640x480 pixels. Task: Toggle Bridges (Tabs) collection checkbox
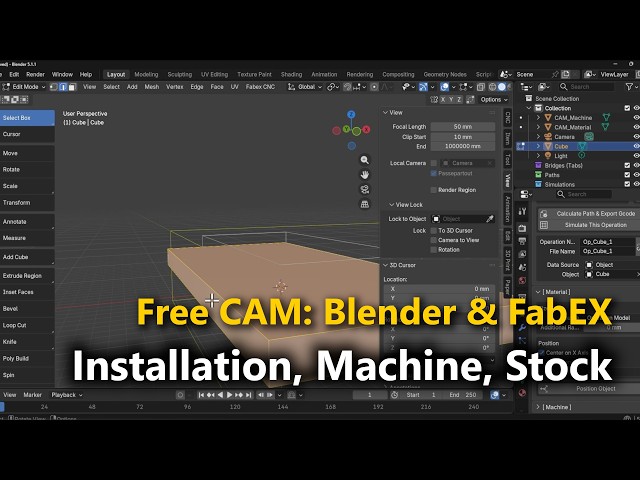pyautogui.click(x=627, y=165)
